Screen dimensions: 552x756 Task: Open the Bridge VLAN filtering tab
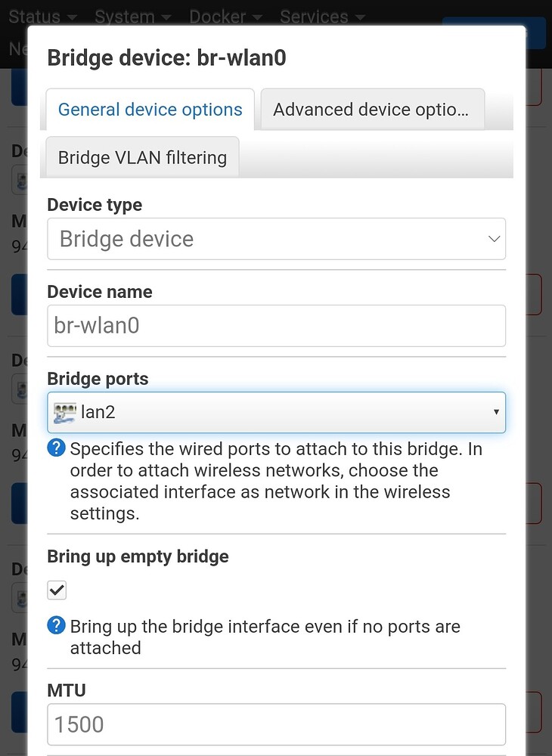(141, 156)
